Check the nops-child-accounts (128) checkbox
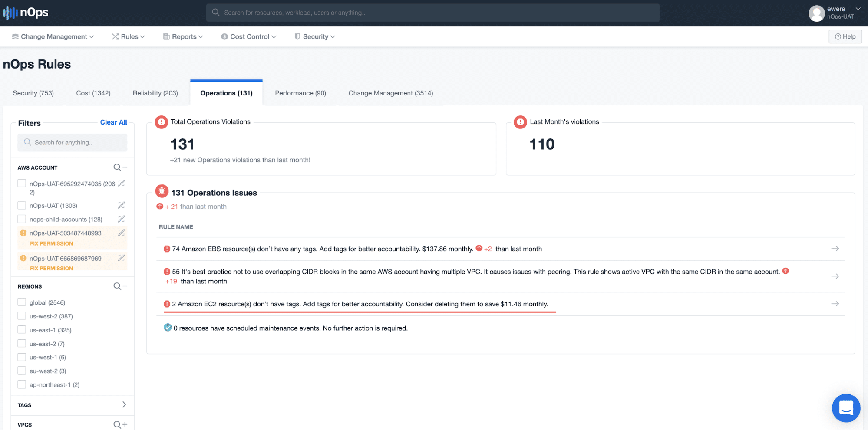 point(22,219)
